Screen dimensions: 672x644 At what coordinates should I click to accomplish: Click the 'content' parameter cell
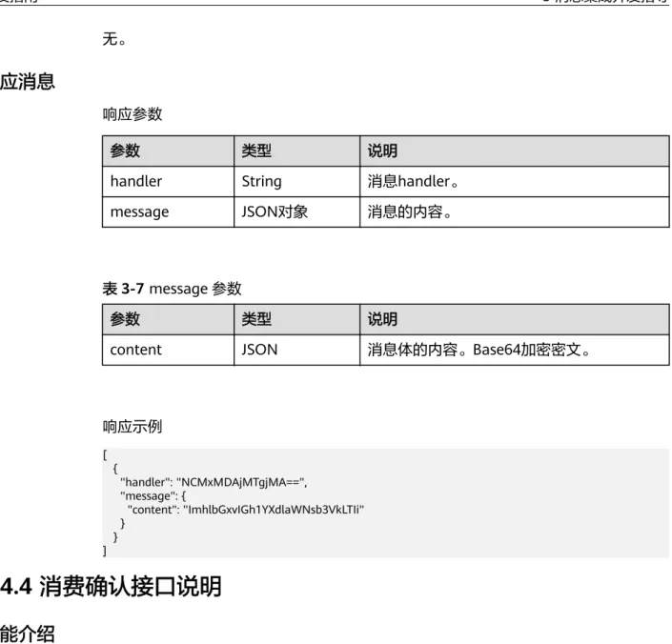coord(168,350)
